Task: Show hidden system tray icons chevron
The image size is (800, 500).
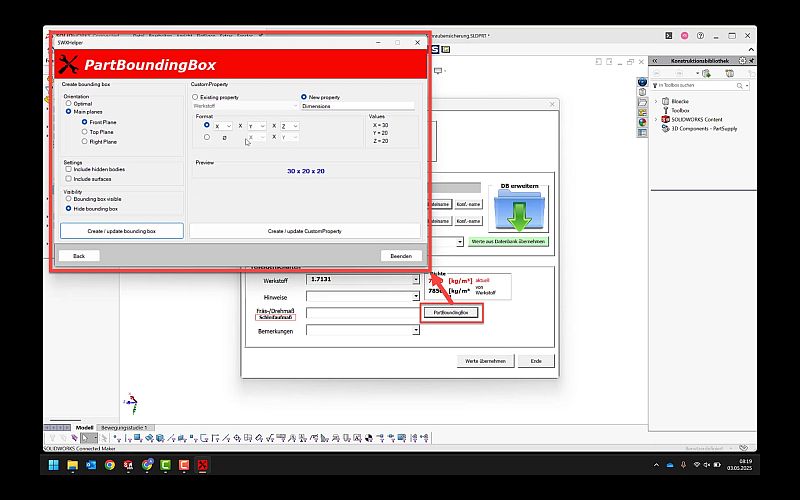Action: [x=656, y=465]
